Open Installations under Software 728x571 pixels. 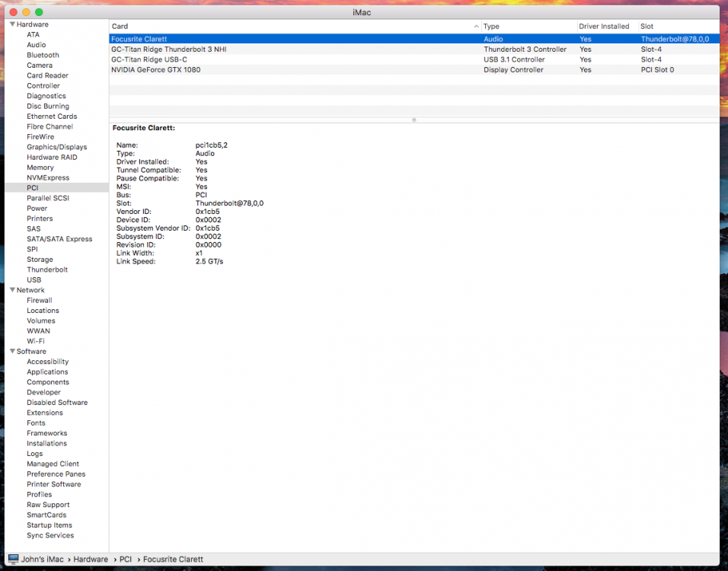pyautogui.click(x=47, y=443)
